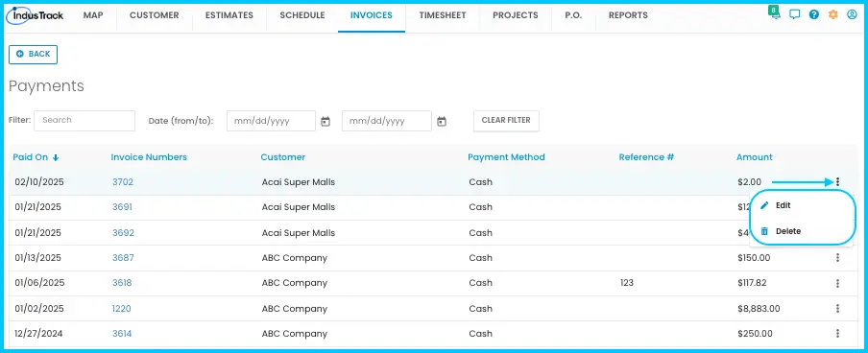868x353 pixels.
Task: Go to the REPORTS tab
Action: [x=628, y=15]
